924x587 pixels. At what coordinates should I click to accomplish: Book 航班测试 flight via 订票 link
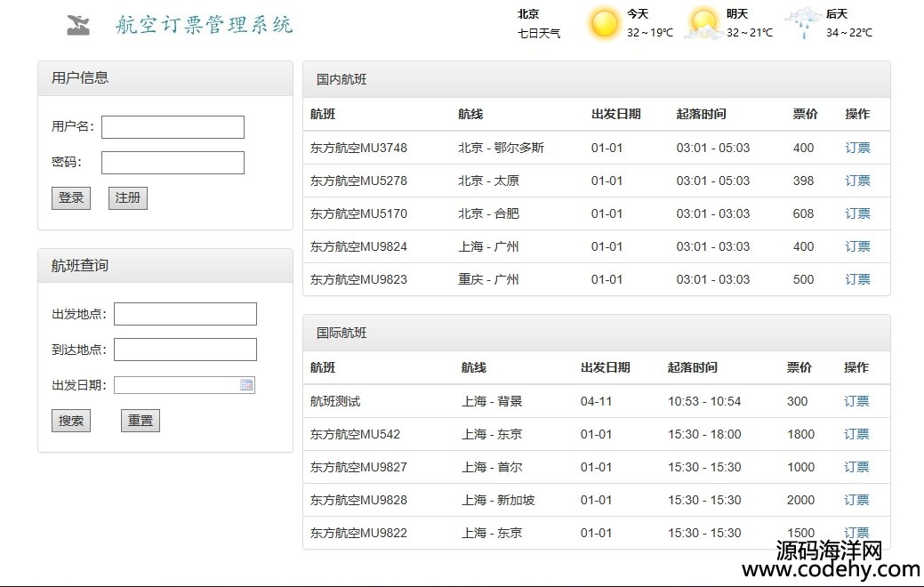pyautogui.click(x=856, y=401)
